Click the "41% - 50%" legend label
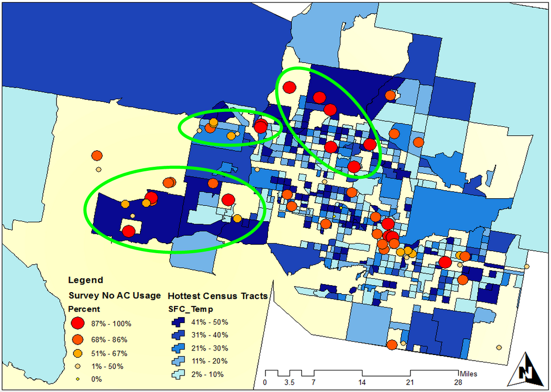 [210, 322]
